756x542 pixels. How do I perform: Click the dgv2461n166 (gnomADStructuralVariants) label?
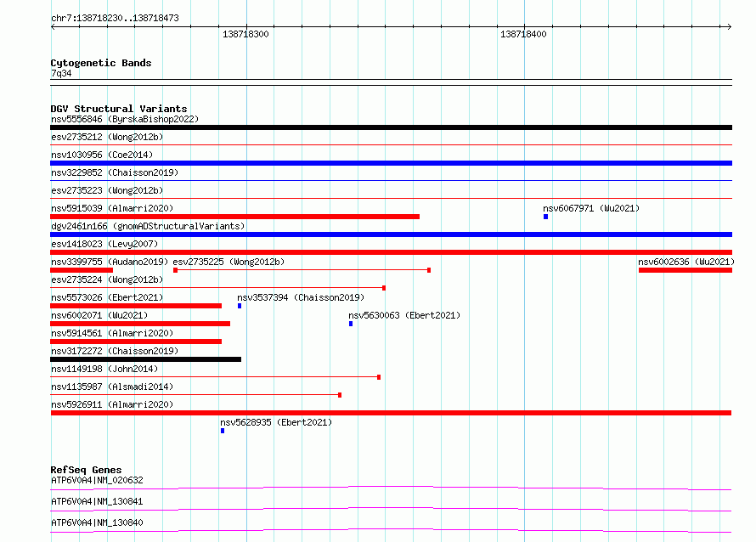pos(148,226)
